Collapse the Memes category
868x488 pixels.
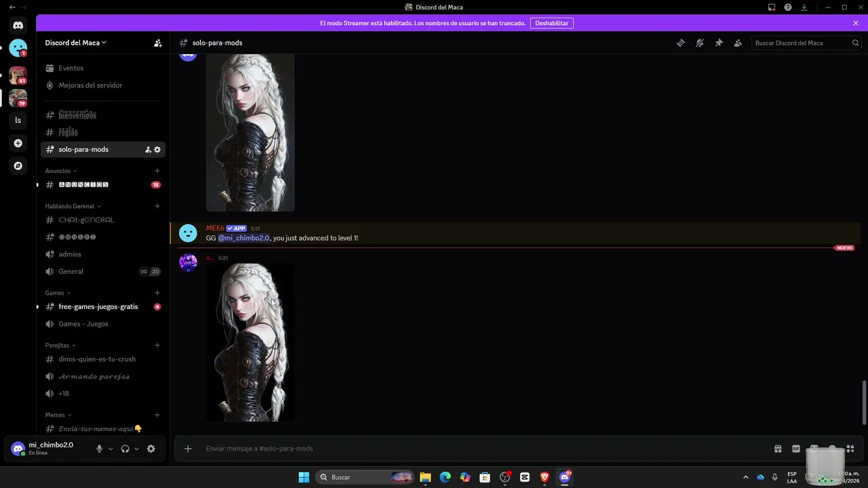tap(58, 415)
